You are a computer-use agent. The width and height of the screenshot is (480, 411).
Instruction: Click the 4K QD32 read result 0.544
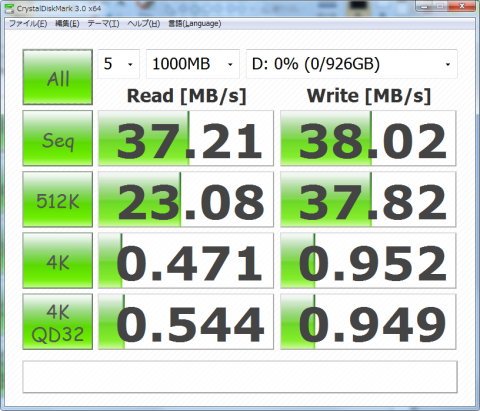click(186, 322)
